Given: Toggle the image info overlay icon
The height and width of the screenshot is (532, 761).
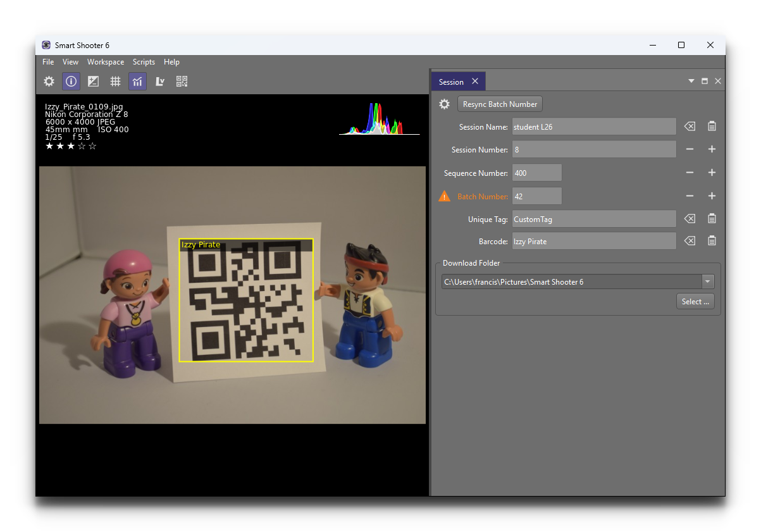Looking at the screenshot, I should click(x=71, y=81).
